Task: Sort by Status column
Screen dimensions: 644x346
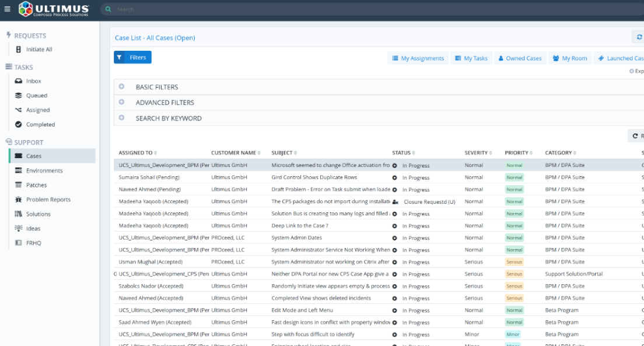Action: (x=403, y=153)
